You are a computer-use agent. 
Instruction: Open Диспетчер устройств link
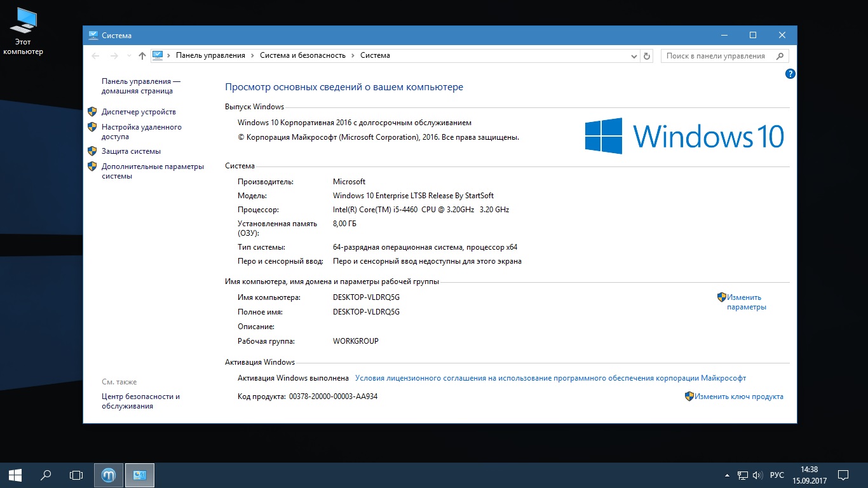[139, 112]
